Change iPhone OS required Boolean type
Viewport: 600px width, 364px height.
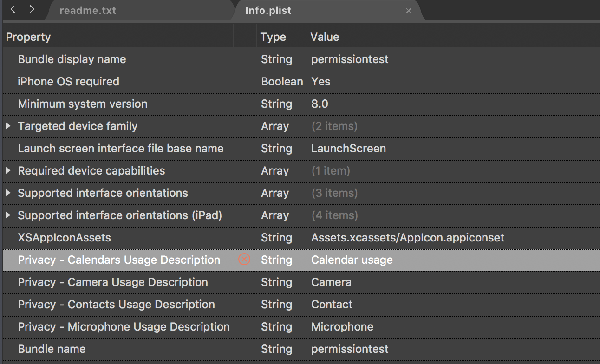[x=282, y=82]
